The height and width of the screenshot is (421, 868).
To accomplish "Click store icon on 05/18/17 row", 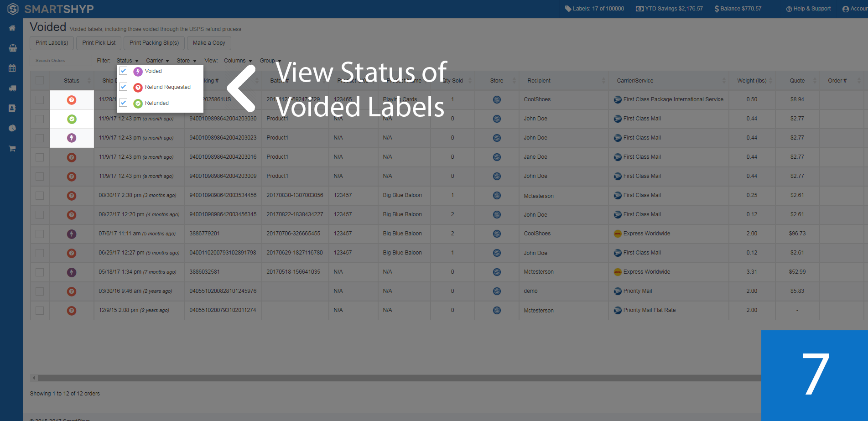I will point(497,272).
